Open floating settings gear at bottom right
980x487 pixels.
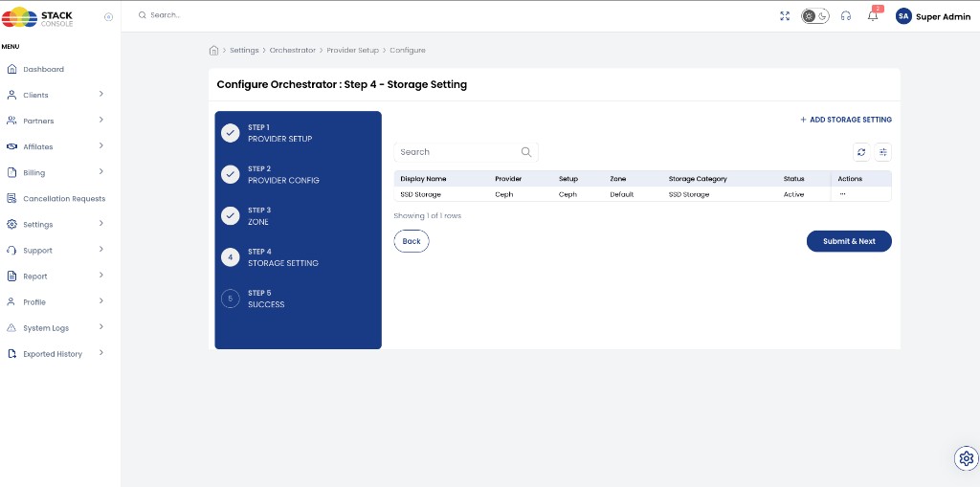click(x=967, y=458)
